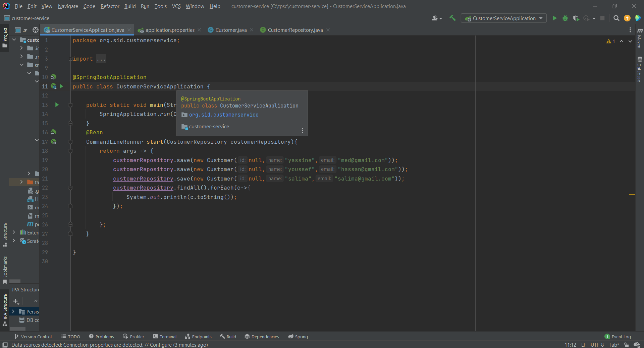Run the application with the green play icon
Screen dimensions: 644x348
click(x=554, y=18)
